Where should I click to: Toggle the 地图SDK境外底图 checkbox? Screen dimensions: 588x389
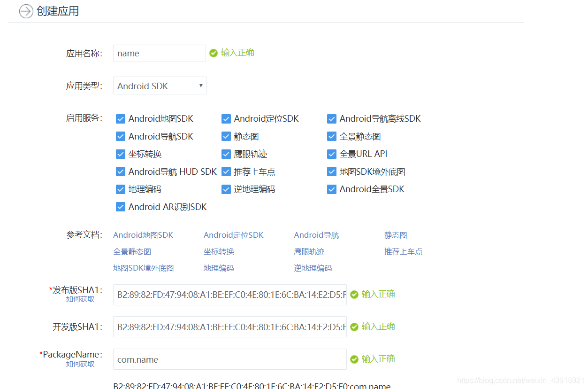tap(332, 171)
